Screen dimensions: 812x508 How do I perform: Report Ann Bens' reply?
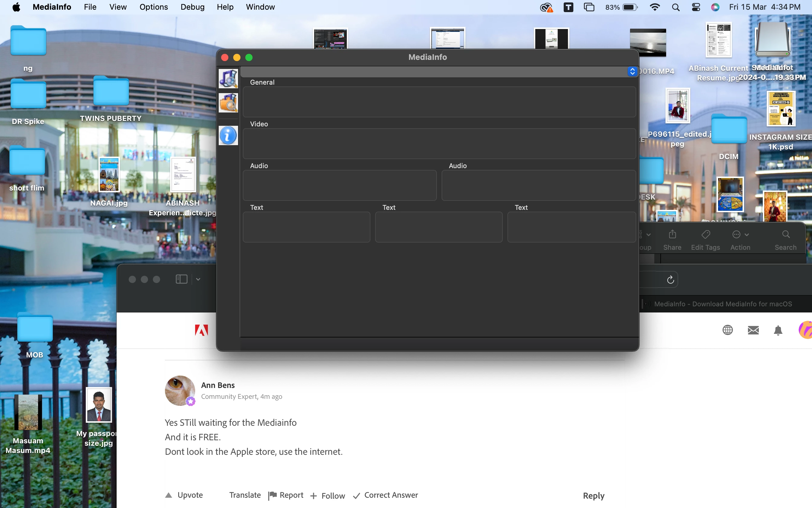coord(286,495)
